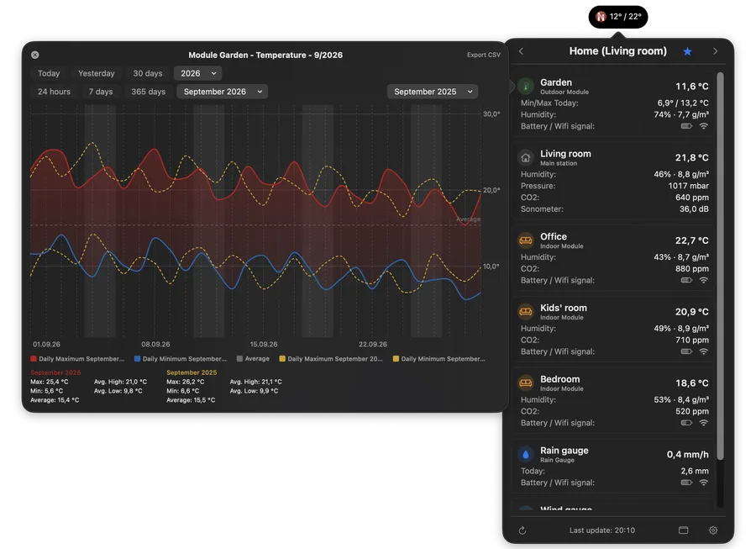The width and height of the screenshot is (756, 549).
Task: Click the Kids' room battery icon
Action: click(686, 351)
